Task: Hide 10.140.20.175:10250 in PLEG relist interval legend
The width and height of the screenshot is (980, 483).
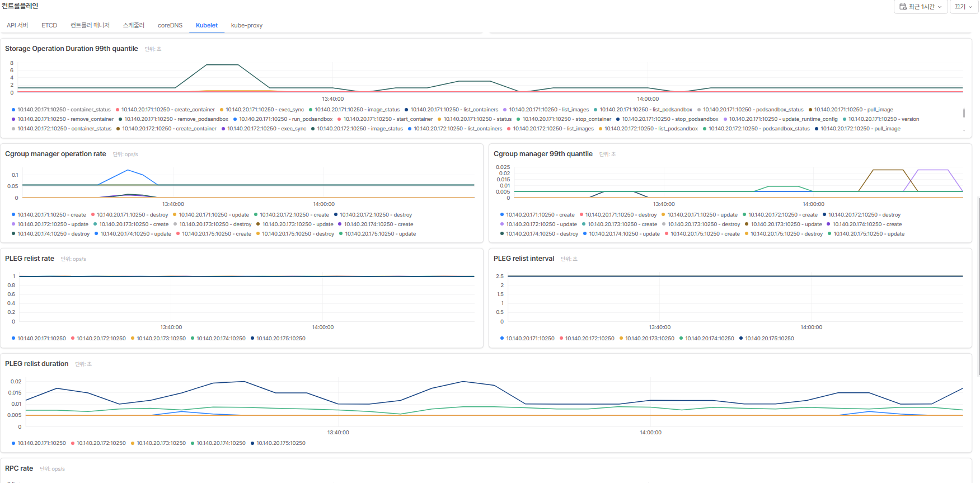Action: [x=767, y=339]
